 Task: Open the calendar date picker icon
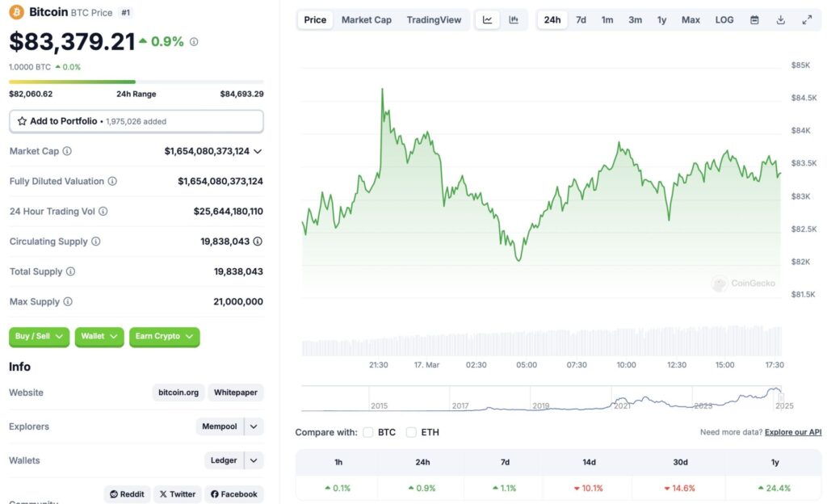point(754,19)
